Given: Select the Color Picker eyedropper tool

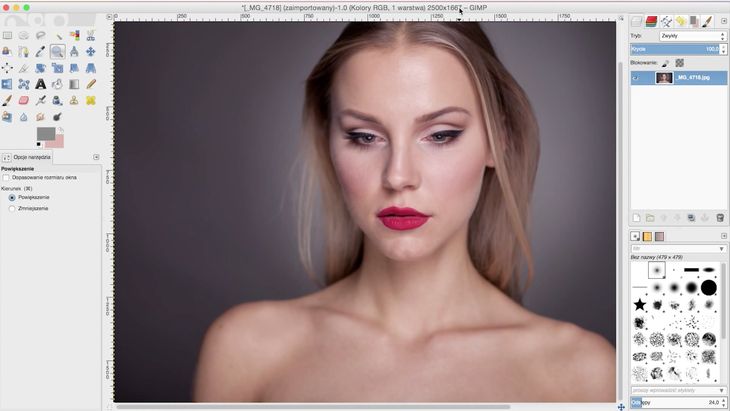Looking at the screenshot, I should pyautogui.click(x=41, y=52).
